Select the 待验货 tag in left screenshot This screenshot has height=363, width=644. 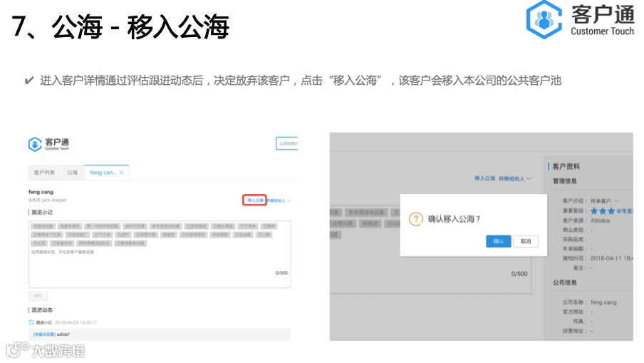pos(169,235)
